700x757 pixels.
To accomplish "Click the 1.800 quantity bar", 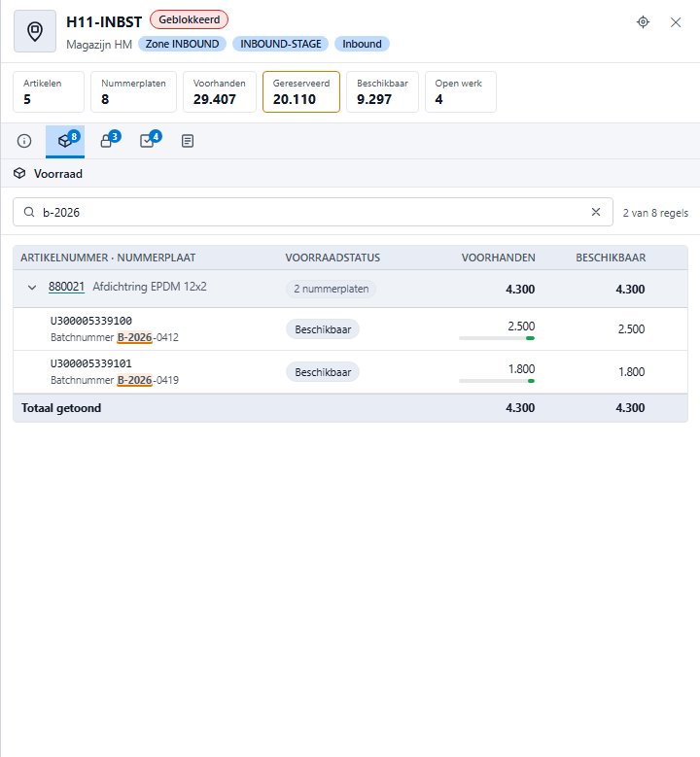I will (x=497, y=381).
